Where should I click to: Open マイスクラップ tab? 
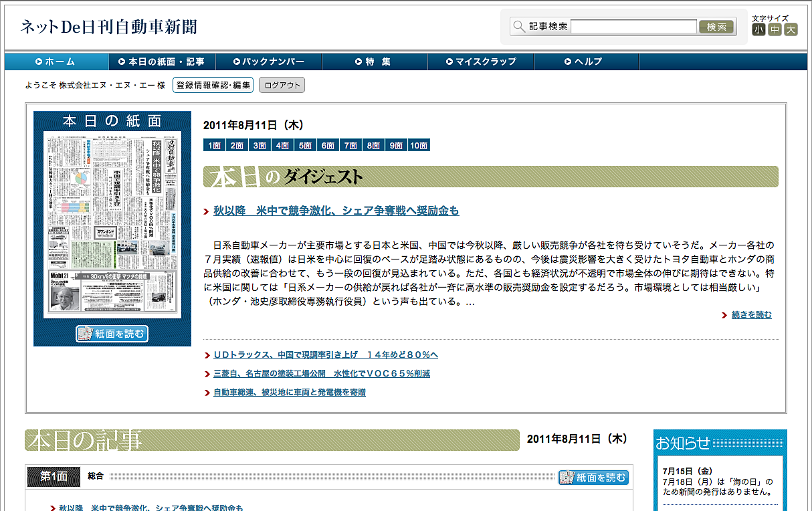pyautogui.click(x=481, y=62)
